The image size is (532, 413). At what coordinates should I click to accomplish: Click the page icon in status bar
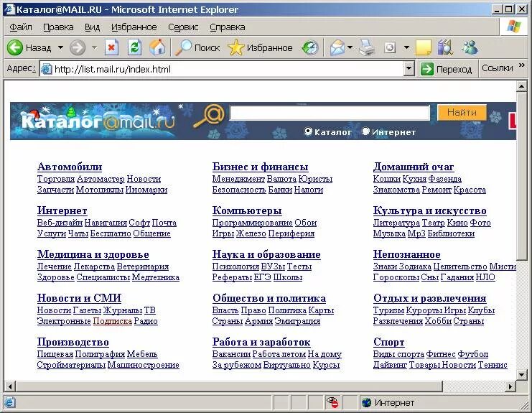click(10, 402)
